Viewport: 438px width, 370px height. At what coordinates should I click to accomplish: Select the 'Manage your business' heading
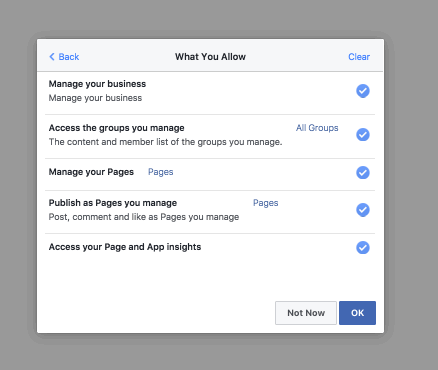[97, 84]
